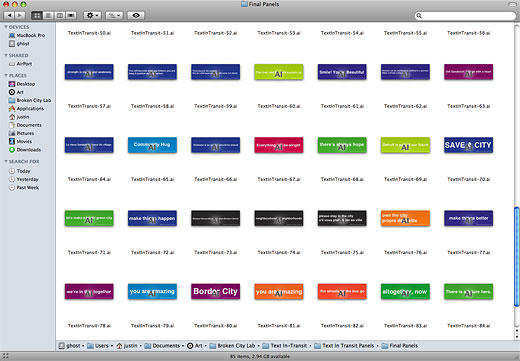Click the Spotlight search field
The height and width of the screenshot is (361, 520).
coord(465,16)
